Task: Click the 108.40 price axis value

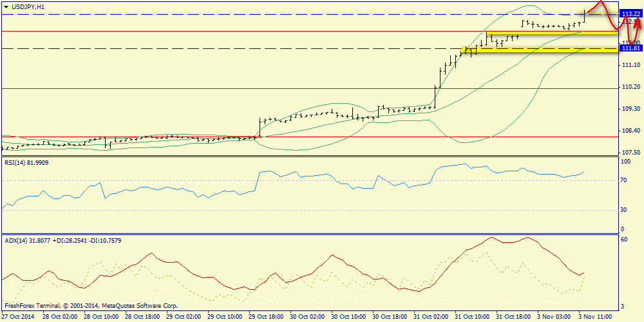Action: pos(631,131)
